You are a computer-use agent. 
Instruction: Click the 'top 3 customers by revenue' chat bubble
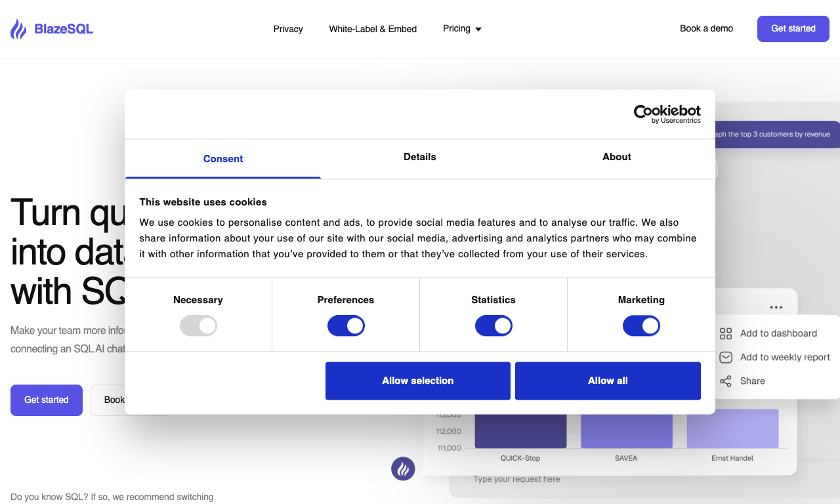pyautogui.click(x=776, y=135)
